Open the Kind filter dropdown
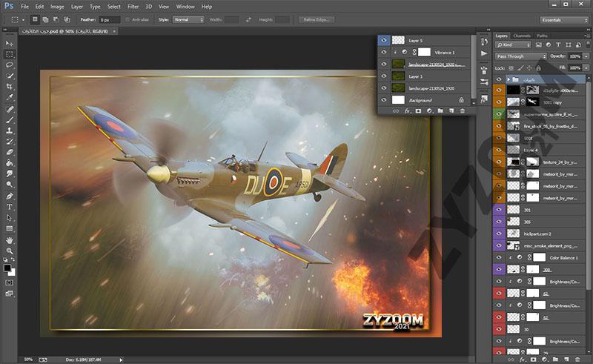The height and width of the screenshot is (364, 593). pyautogui.click(x=513, y=44)
